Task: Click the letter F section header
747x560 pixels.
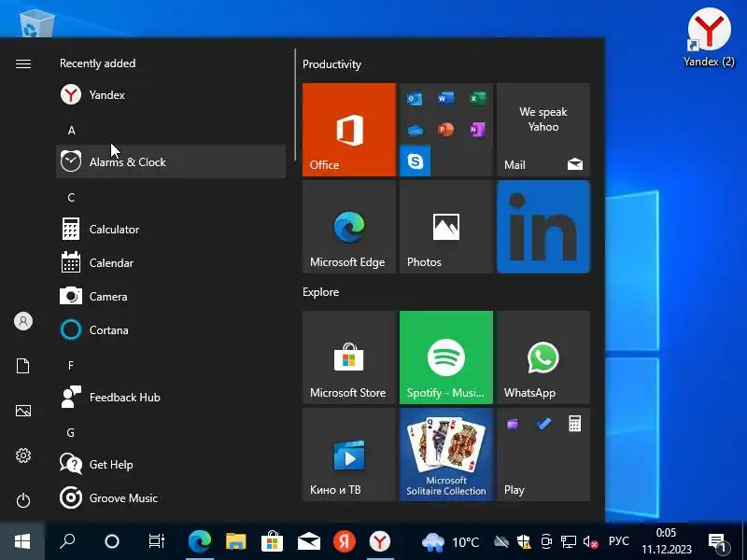Action: 71,365
